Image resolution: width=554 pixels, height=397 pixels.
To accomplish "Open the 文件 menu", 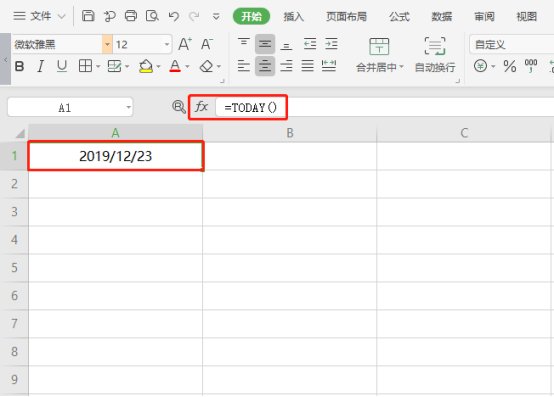I will [x=40, y=16].
